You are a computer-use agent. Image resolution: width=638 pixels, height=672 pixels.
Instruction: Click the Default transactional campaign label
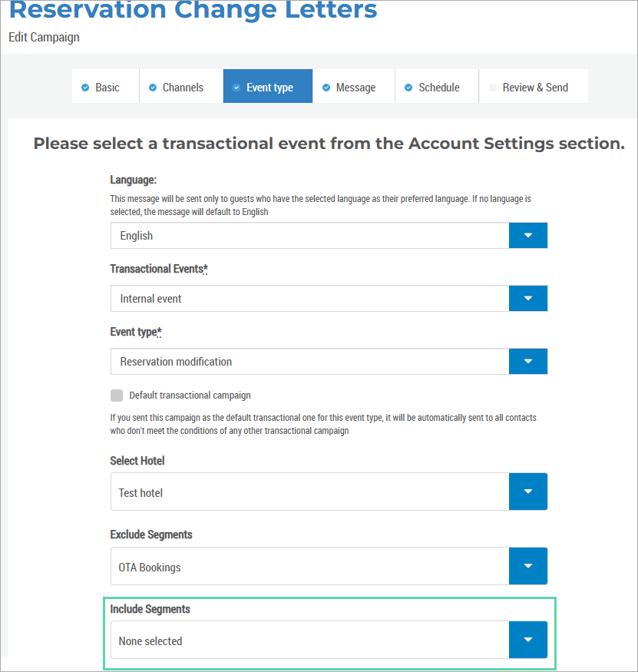pyautogui.click(x=190, y=396)
